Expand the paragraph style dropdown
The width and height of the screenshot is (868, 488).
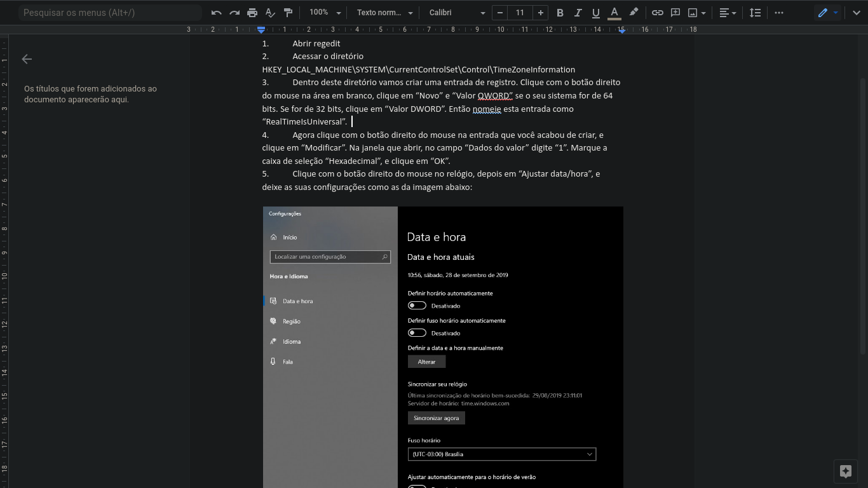[x=384, y=13]
